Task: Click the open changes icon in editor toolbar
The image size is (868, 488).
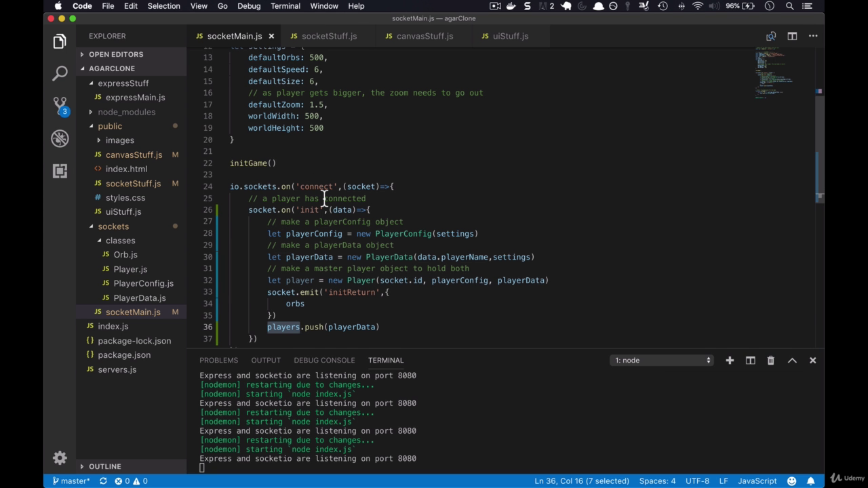Action: pyautogui.click(x=771, y=36)
